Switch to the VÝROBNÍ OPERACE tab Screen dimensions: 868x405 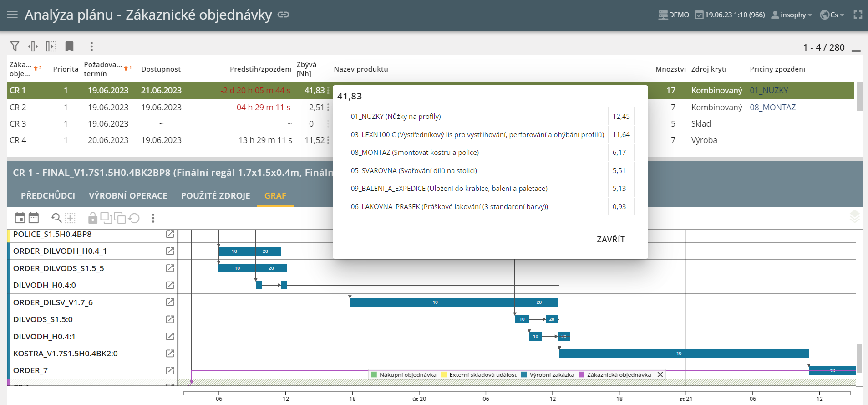(128, 195)
